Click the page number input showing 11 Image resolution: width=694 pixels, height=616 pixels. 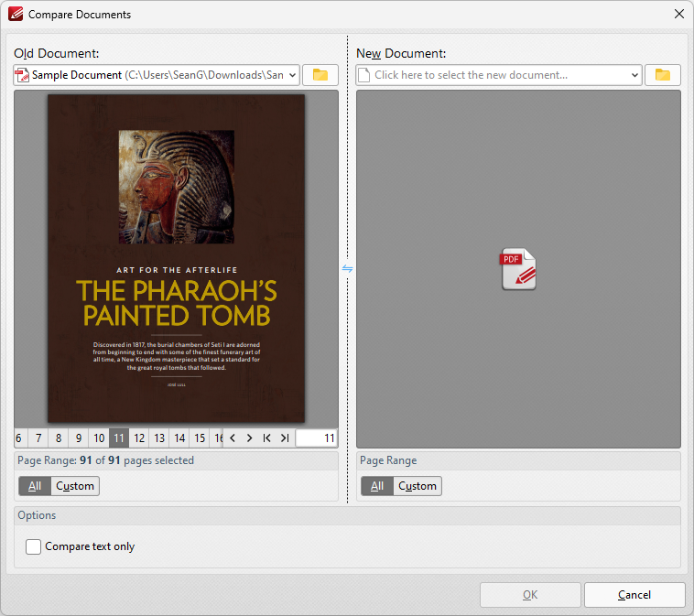(x=317, y=438)
